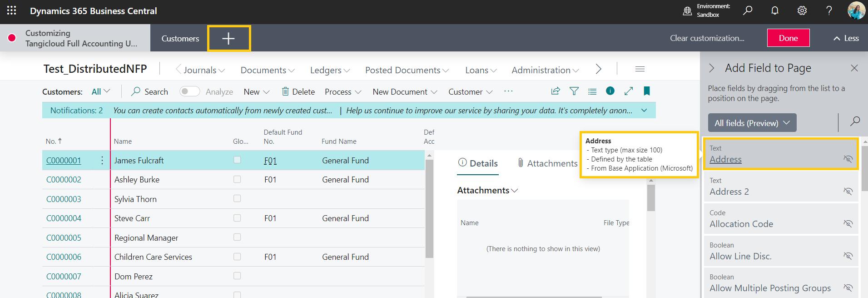The width and height of the screenshot is (868, 298).
Task: Open the New Document action menu
Action: coord(405,91)
